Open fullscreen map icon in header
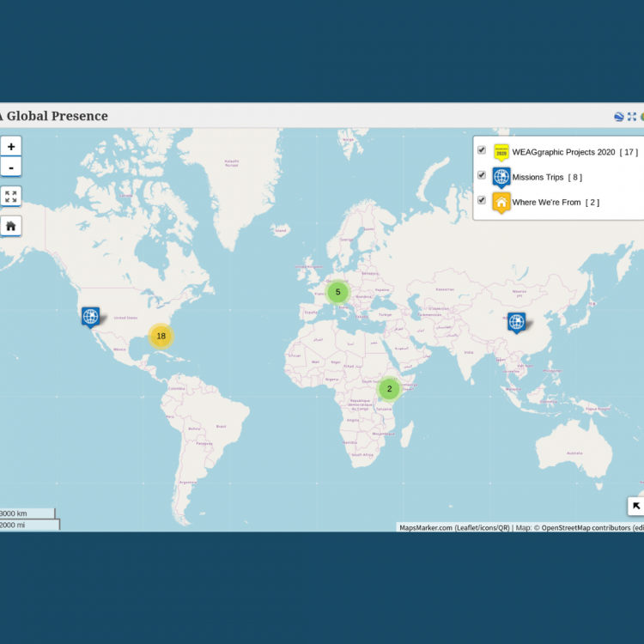Image resolution: width=644 pixels, height=644 pixels. coord(632,117)
